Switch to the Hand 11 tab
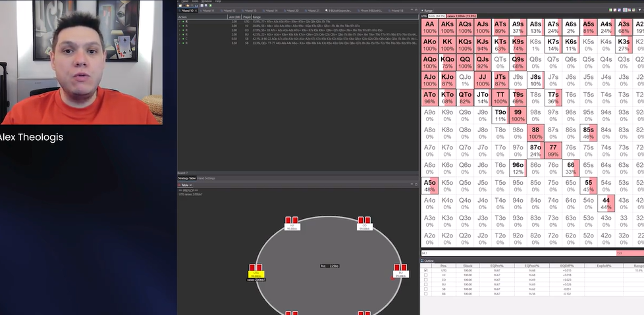This screenshot has width=644, height=315. click(x=209, y=11)
